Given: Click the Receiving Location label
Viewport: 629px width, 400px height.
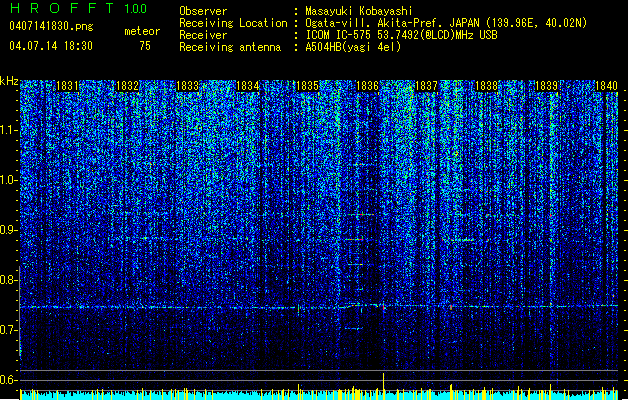Looking at the screenshot, I should coord(233,23).
